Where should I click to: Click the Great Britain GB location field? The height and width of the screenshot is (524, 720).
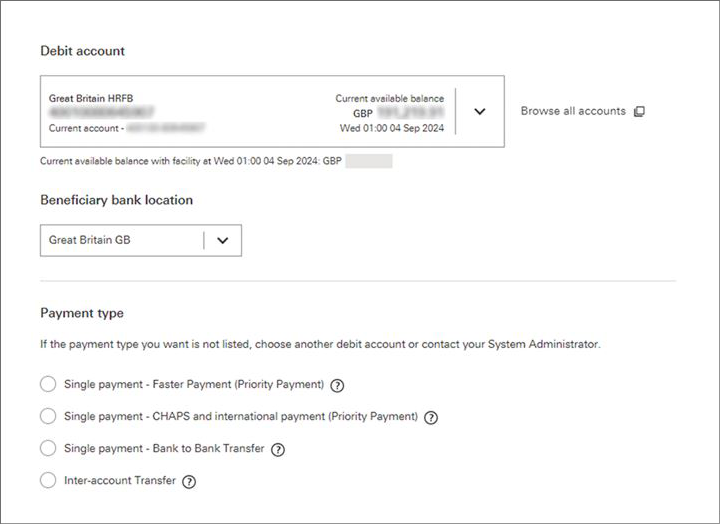point(120,240)
